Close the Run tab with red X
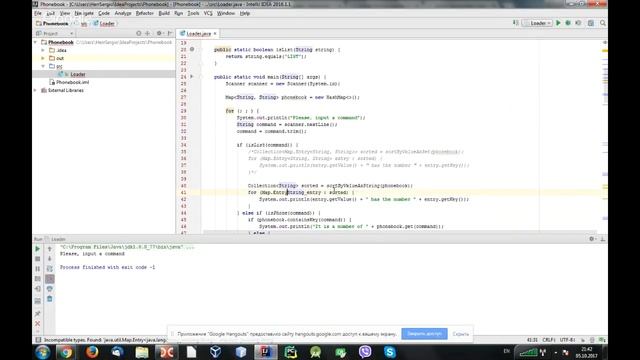This screenshot has width=640, height=360. 38,324
